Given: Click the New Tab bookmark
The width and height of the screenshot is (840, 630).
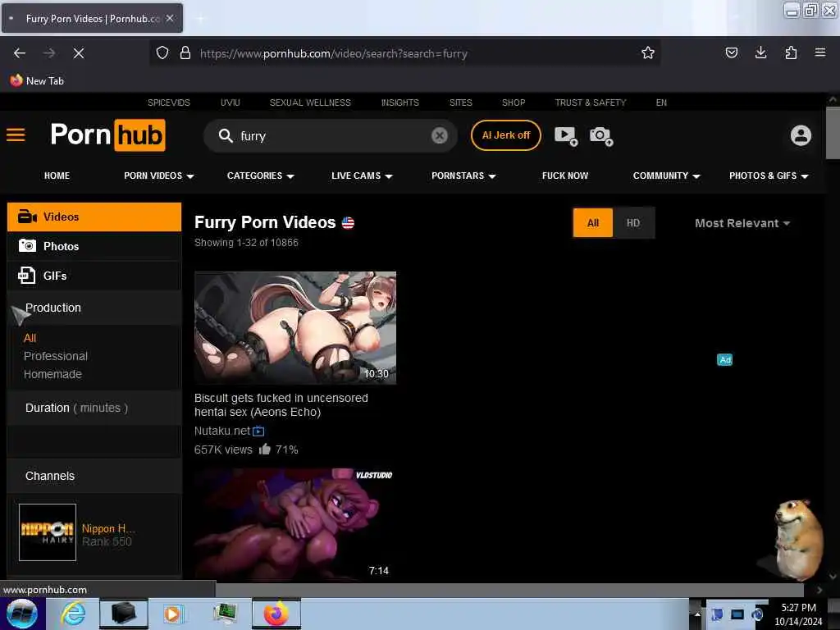Looking at the screenshot, I should click(37, 81).
